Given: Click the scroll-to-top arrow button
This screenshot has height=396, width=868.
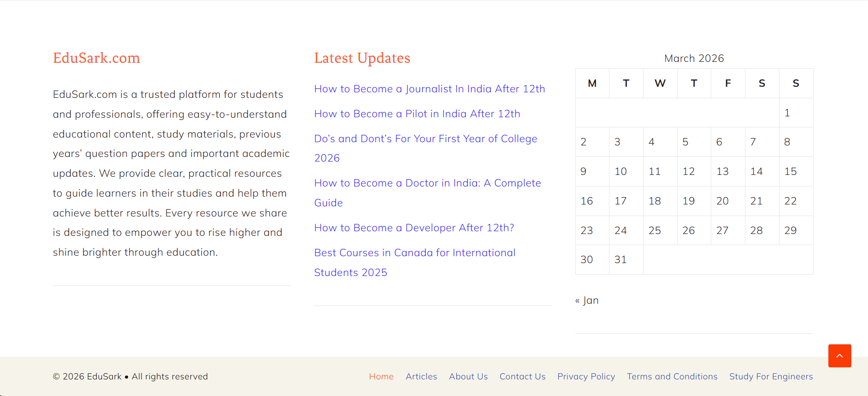Looking at the screenshot, I should tap(839, 356).
